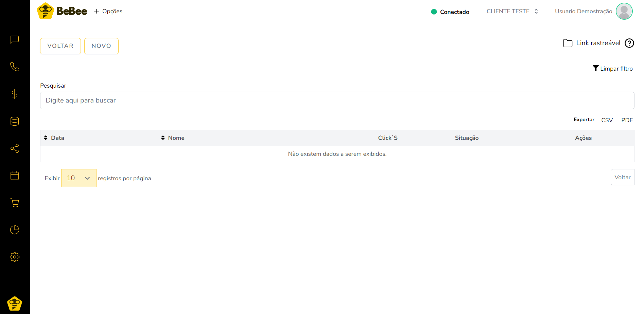Expand the records per page dropdown
This screenshot has height=314, width=644.
(x=79, y=178)
